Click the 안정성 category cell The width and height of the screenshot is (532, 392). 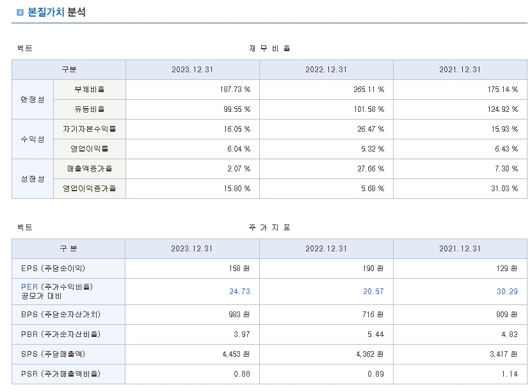[x=33, y=99]
